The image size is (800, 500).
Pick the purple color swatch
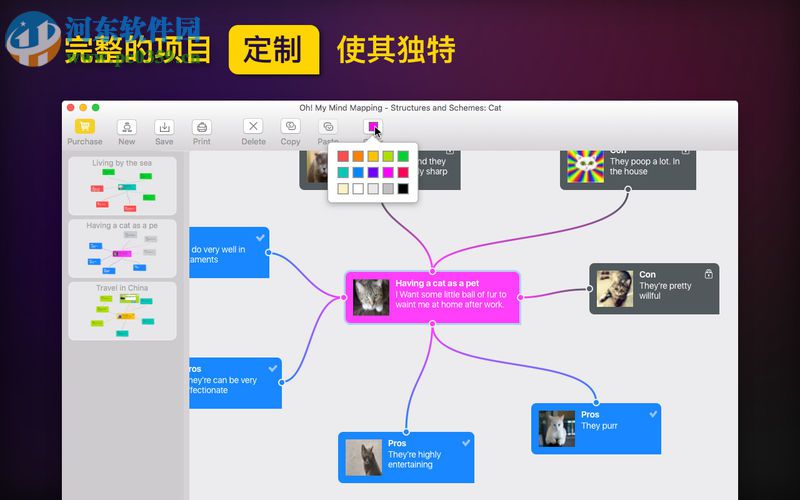373,172
